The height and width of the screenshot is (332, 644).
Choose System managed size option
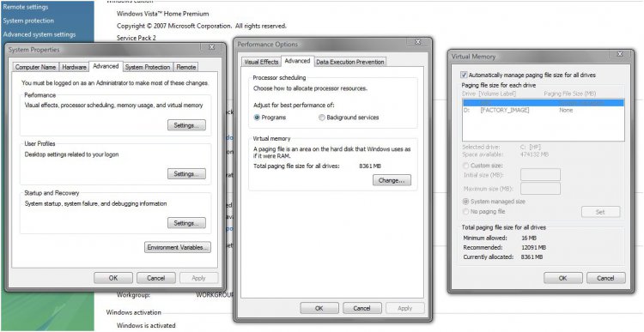coord(494,202)
